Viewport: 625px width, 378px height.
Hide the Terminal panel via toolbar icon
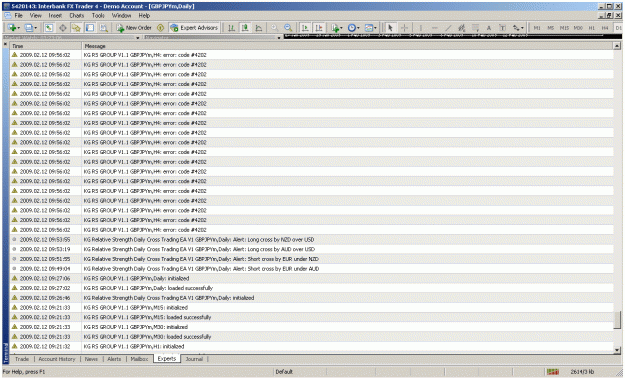90,28
